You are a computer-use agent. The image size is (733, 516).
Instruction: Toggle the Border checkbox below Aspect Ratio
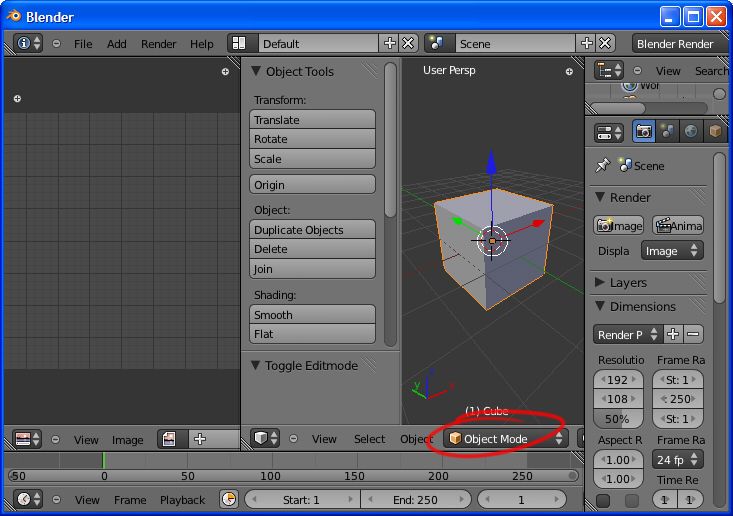603,500
